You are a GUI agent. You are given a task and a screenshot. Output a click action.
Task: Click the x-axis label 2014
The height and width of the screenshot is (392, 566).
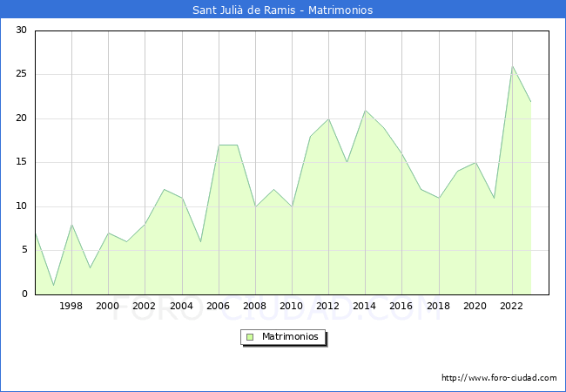click(365, 306)
